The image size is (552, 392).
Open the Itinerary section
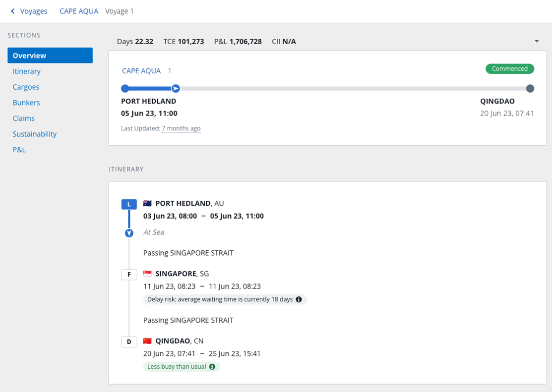point(27,71)
